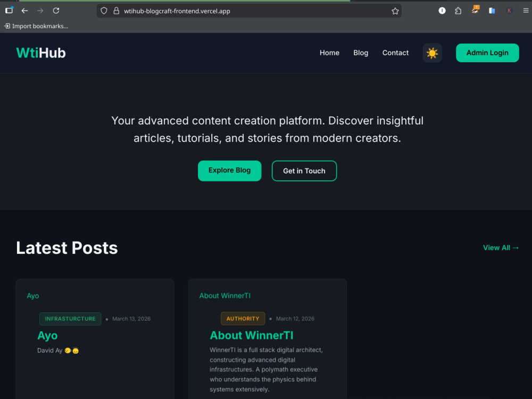
Task: Open the Blog nav item
Action: tap(361, 53)
